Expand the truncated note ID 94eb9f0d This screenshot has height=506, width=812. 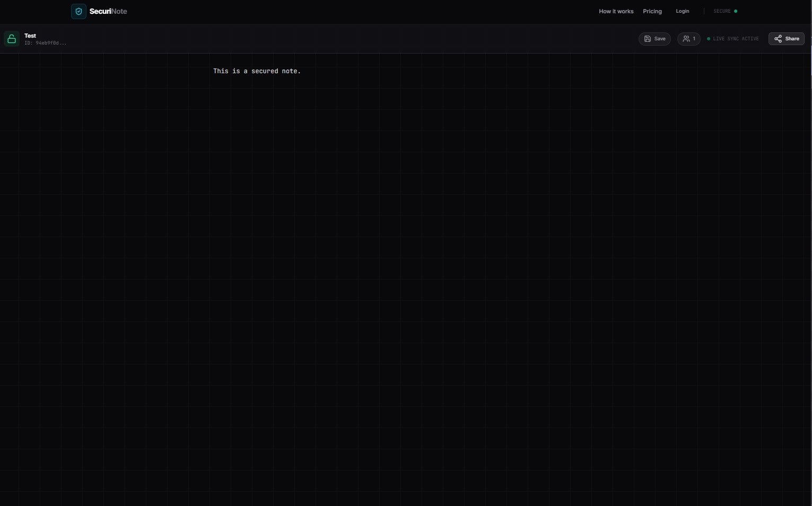click(45, 43)
